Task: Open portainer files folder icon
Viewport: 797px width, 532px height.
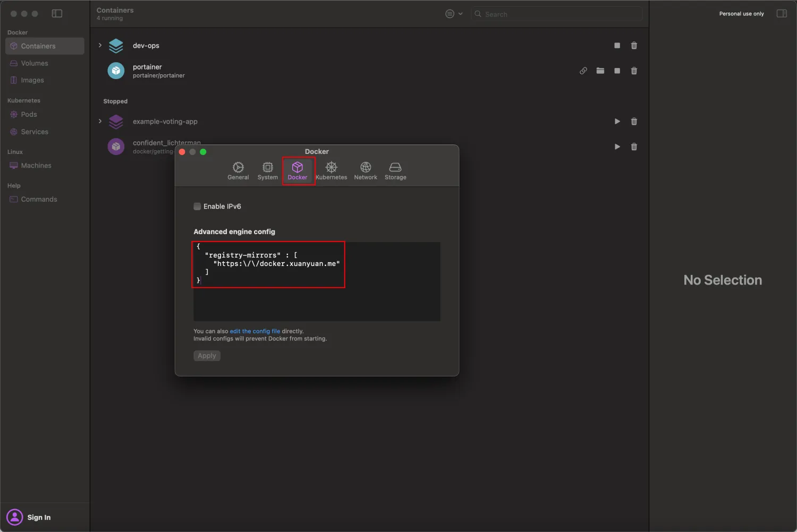Action: click(x=600, y=71)
